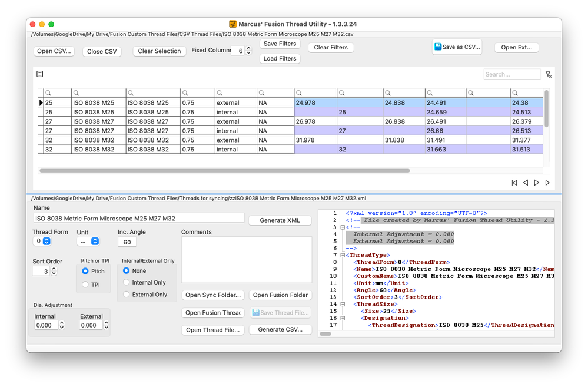Click External adjustment value field
Screen dimensions: 588x387
coord(91,325)
